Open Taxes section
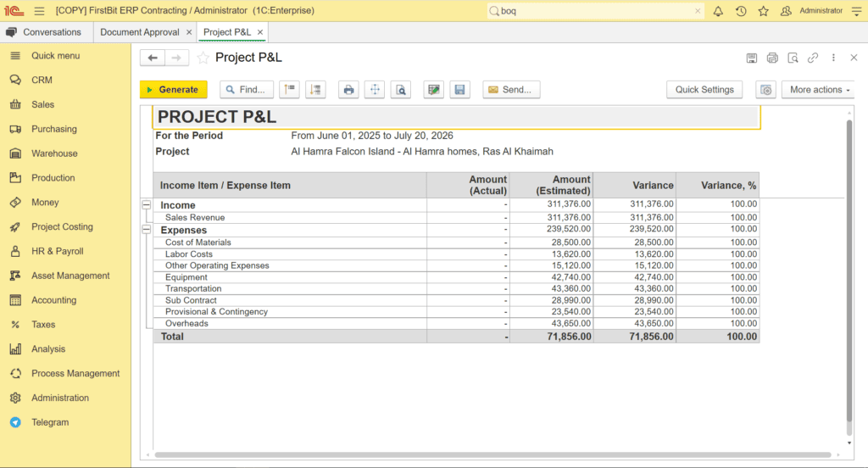 click(65, 325)
